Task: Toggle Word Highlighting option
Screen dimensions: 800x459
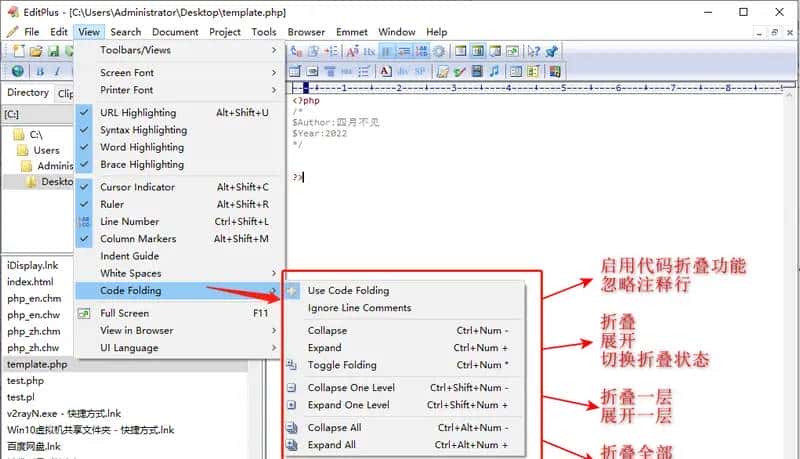Action: pos(180,147)
